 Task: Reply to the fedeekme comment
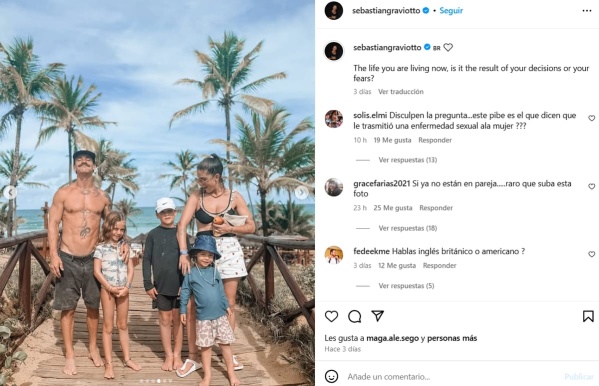point(439,266)
